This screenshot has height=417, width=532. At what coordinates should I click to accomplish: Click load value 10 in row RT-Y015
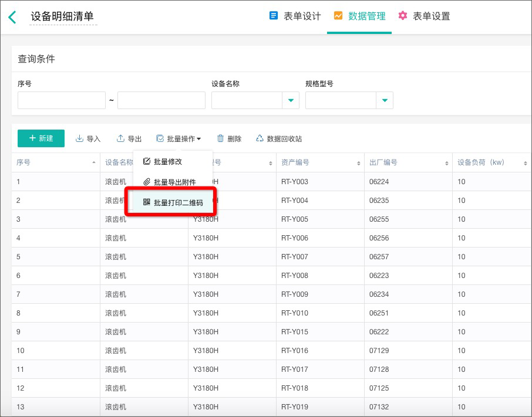461,331
